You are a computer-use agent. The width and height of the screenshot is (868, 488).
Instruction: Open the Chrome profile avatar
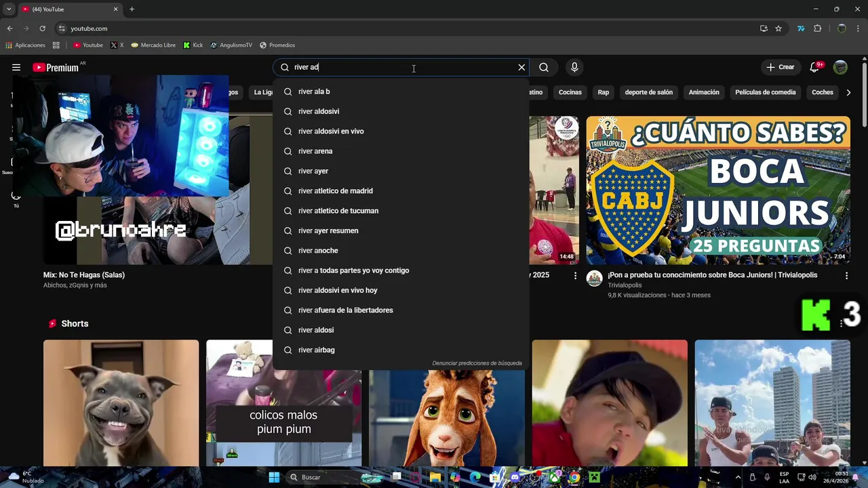(x=842, y=28)
